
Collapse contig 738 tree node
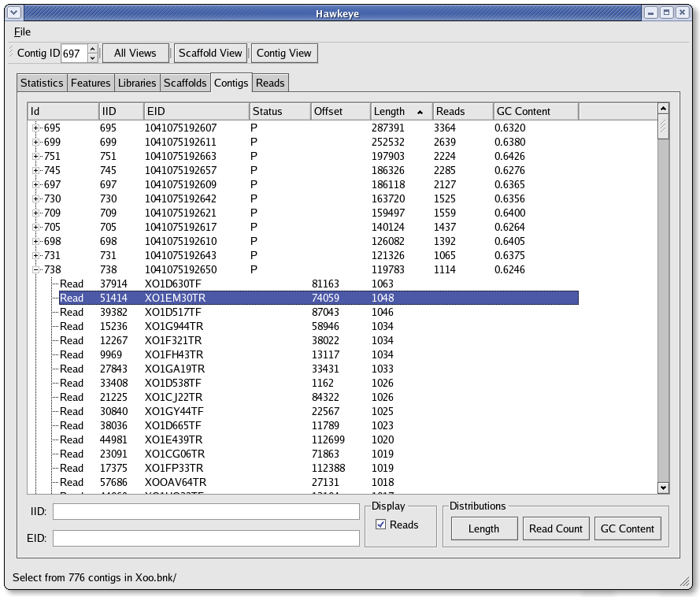[x=36, y=269]
